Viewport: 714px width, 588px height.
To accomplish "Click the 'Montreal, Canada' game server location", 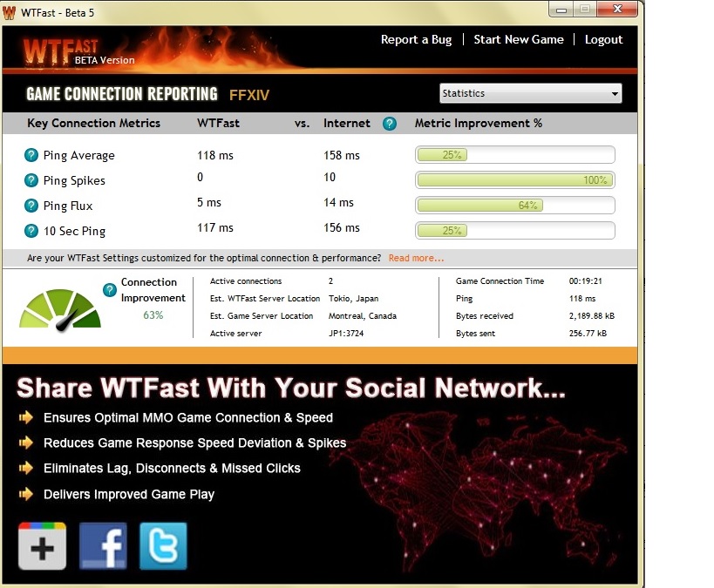I will pos(363,316).
